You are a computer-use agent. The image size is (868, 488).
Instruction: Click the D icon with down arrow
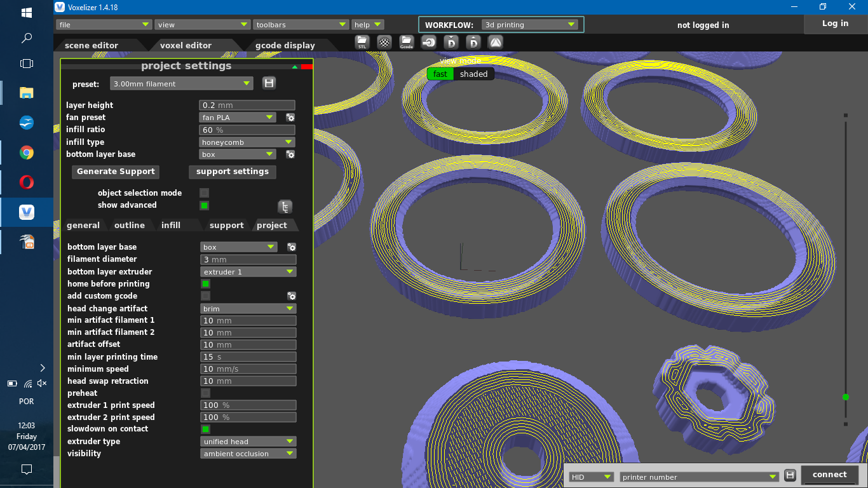tap(451, 43)
